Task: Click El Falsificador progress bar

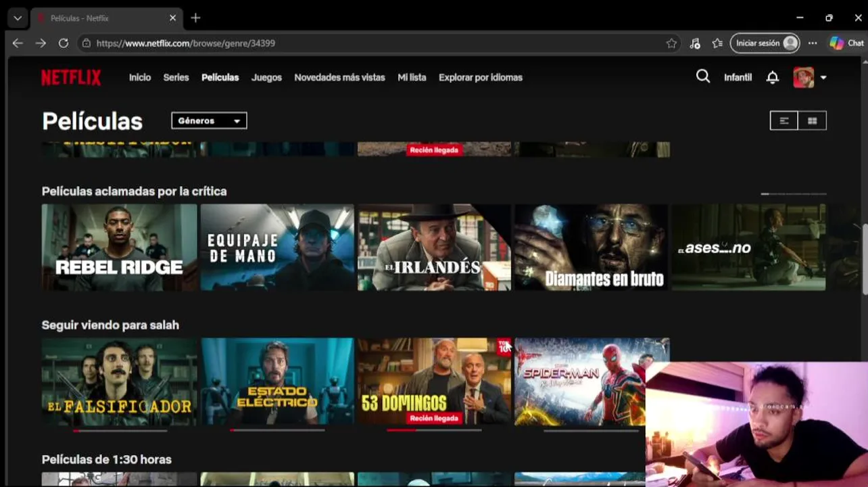Action: tap(120, 430)
